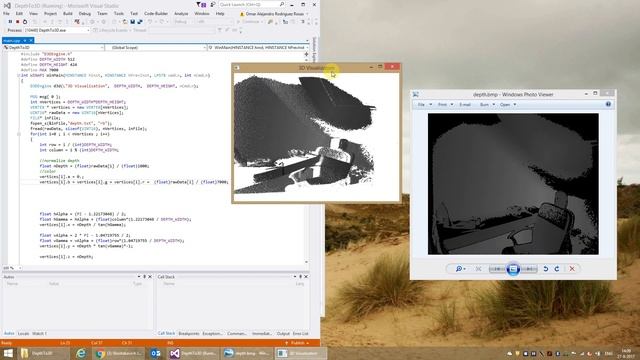The height and width of the screenshot is (360, 640).
Task: Go to next image in Photo Viewer
Action: 529,269
